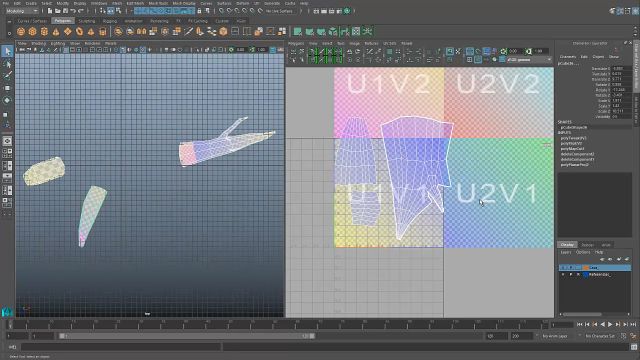Viewport: 640px width, 360px height.
Task: Click the Undo arrow icon
Action: click(x=73, y=11)
